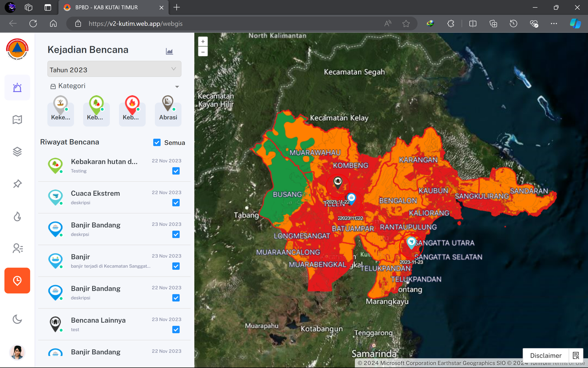
Task: Open the pushpin sidebar icon
Action: pyautogui.click(x=17, y=184)
